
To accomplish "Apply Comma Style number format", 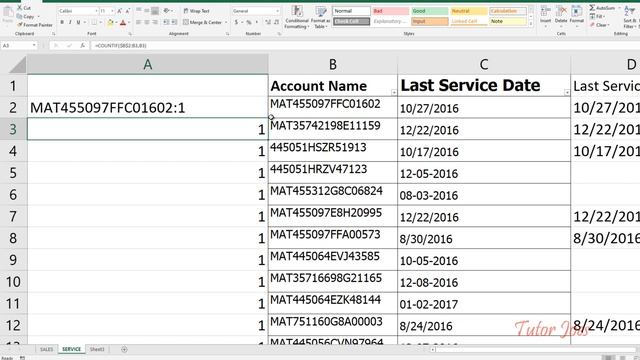I will click(257, 22).
